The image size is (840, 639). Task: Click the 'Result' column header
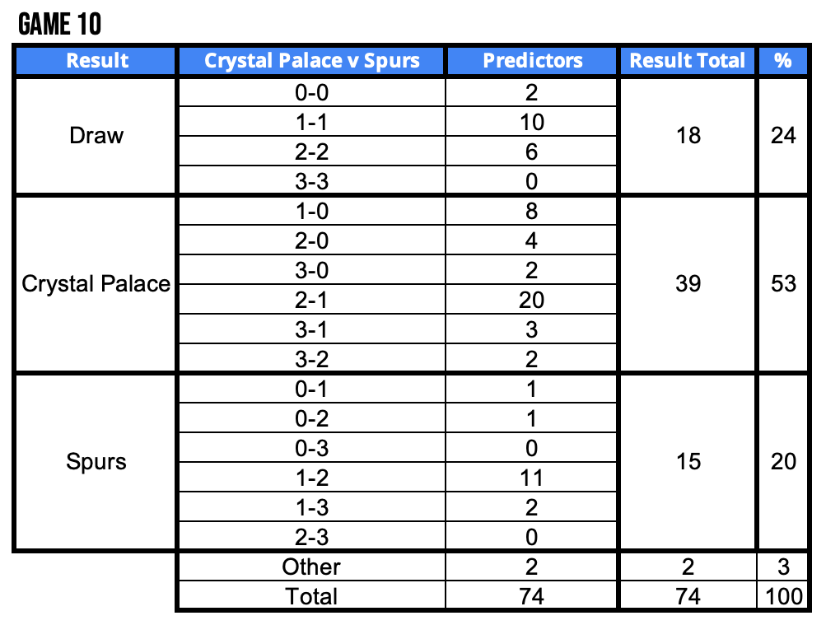[x=97, y=61]
